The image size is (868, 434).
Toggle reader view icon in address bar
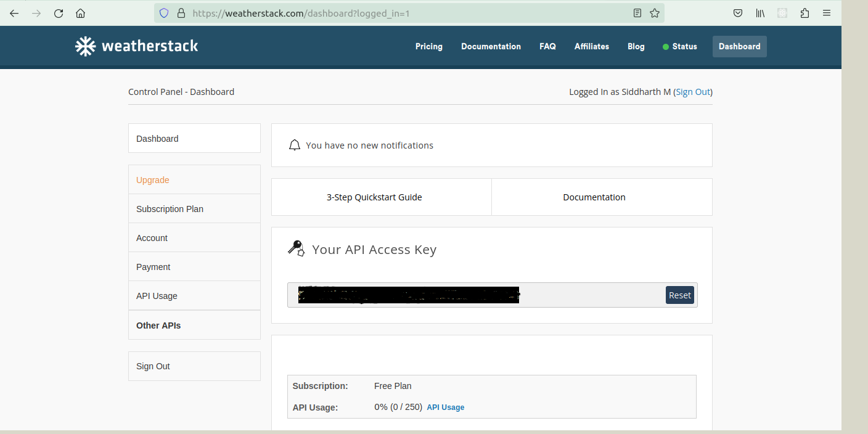(637, 13)
